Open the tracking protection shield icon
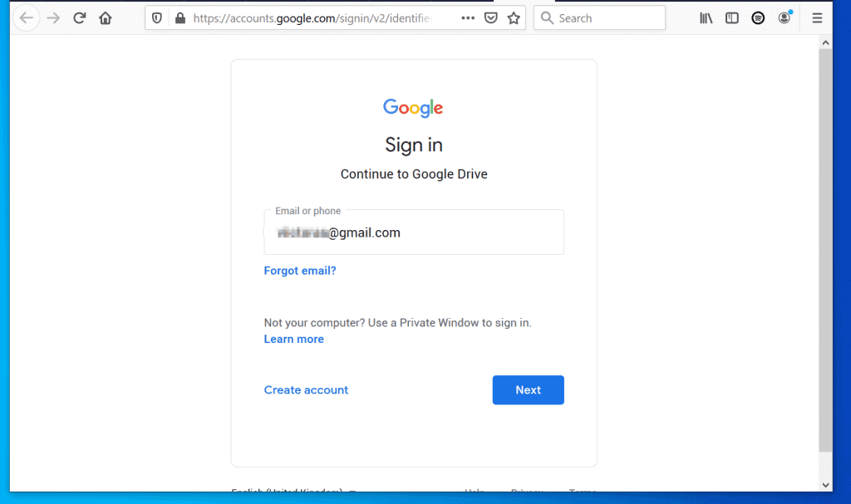 tap(157, 18)
